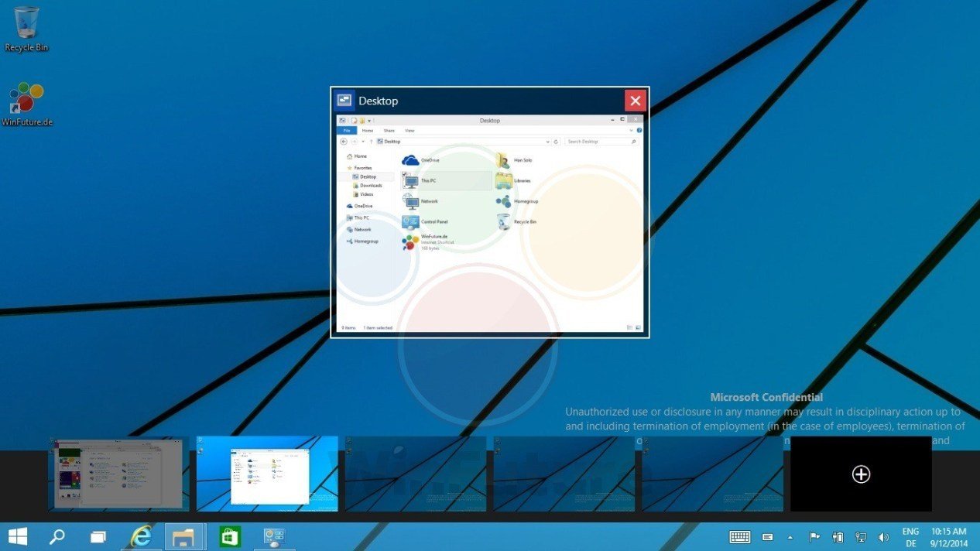
Task: Open the Action Center flag icon
Action: (x=814, y=537)
